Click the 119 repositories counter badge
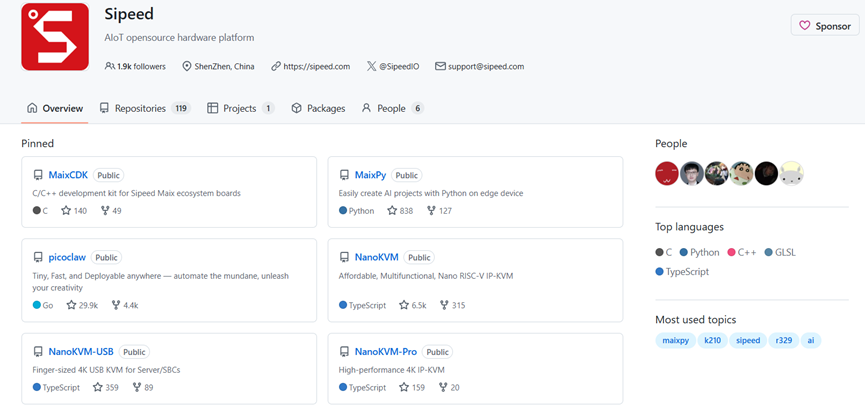The width and height of the screenshot is (865, 406). tap(181, 109)
